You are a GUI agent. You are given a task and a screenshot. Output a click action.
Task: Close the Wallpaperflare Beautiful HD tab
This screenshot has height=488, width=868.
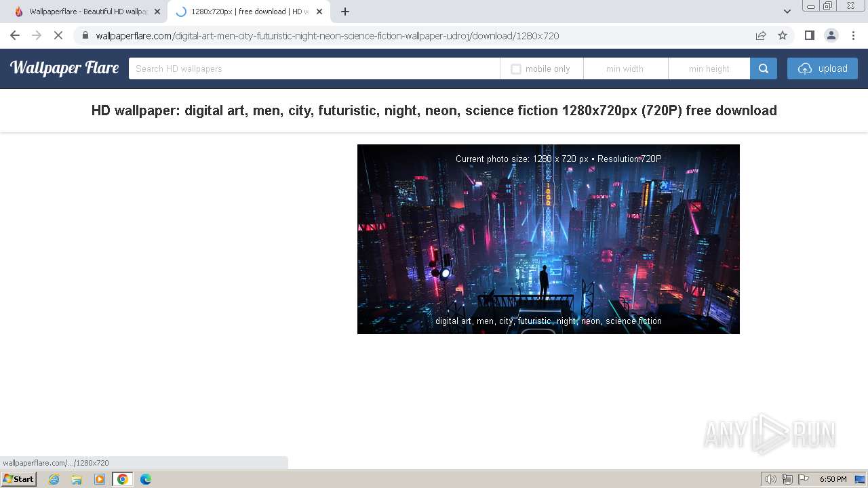157,12
